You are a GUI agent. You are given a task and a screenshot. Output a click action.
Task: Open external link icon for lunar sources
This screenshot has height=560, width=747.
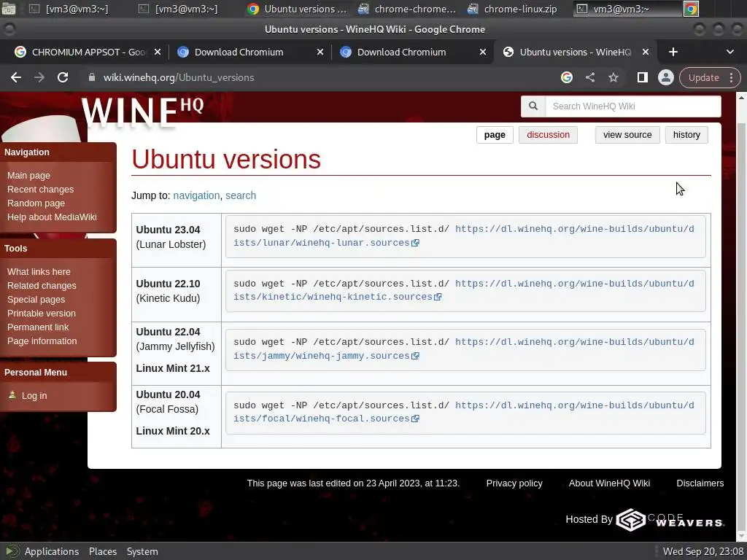click(x=415, y=243)
